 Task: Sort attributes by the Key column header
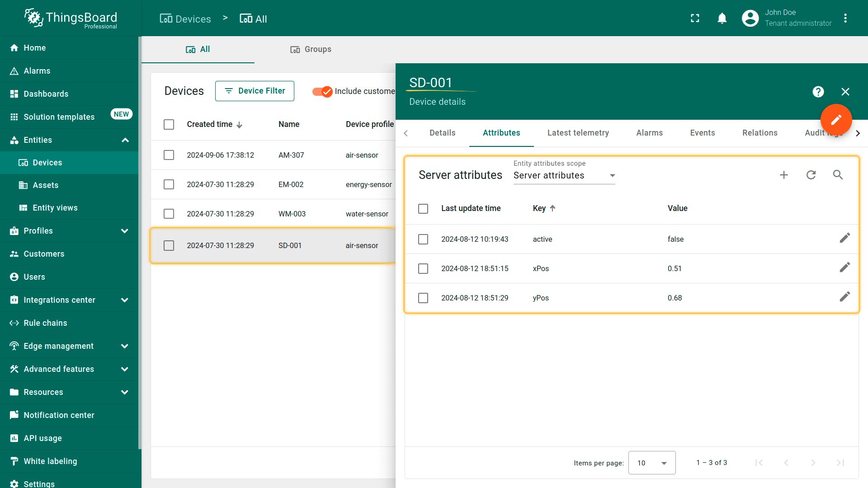point(539,208)
